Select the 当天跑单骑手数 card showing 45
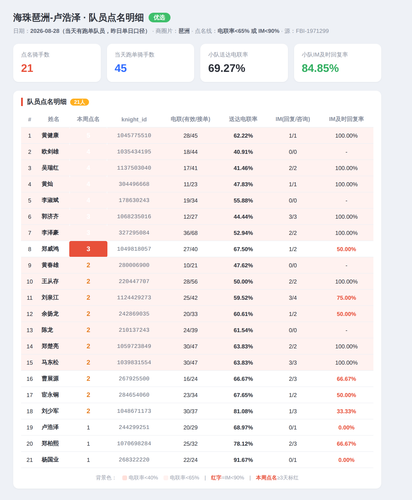This screenshot has height=500, width=412. coord(150,63)
